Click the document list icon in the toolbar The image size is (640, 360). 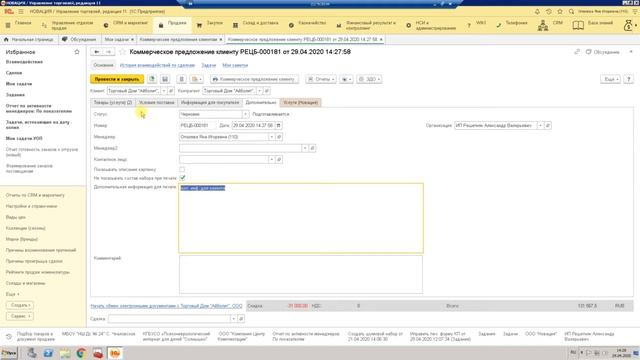tap(182, 79)
